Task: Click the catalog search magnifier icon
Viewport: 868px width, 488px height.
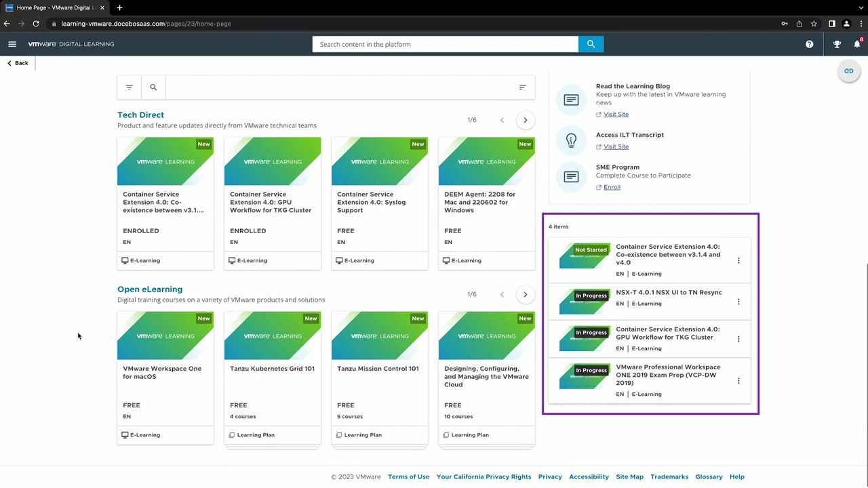Action: (x=153, y=87)
